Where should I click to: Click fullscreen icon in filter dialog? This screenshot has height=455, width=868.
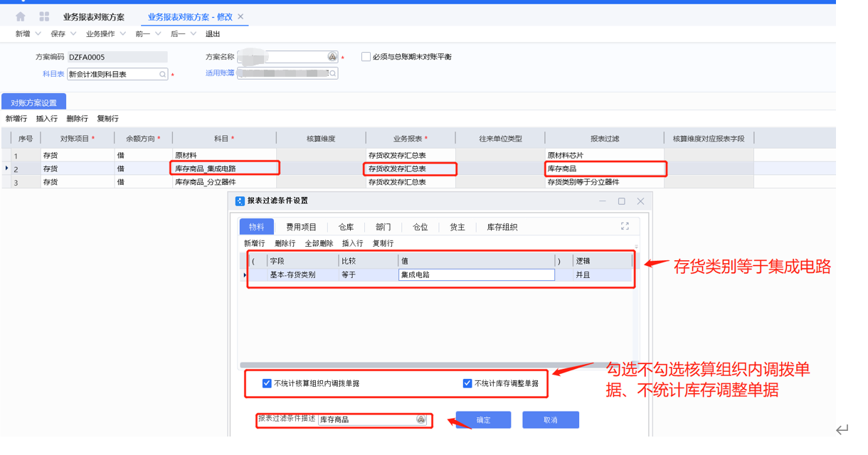[x=625, y=226]
